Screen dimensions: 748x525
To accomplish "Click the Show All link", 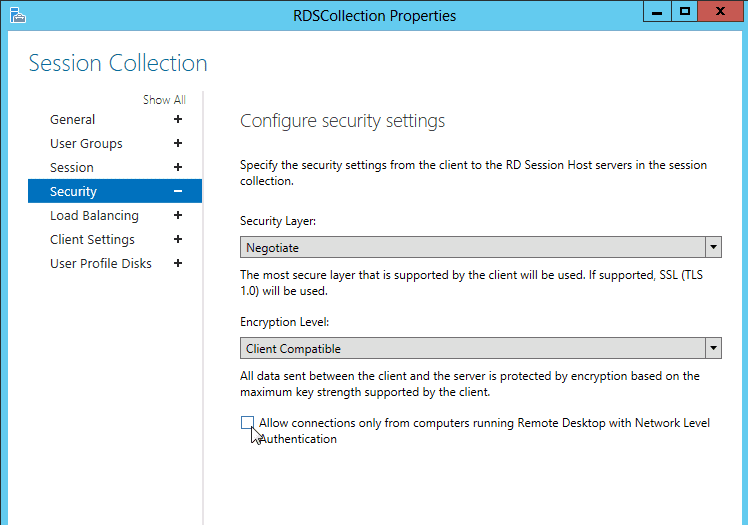I will point(164,100).
